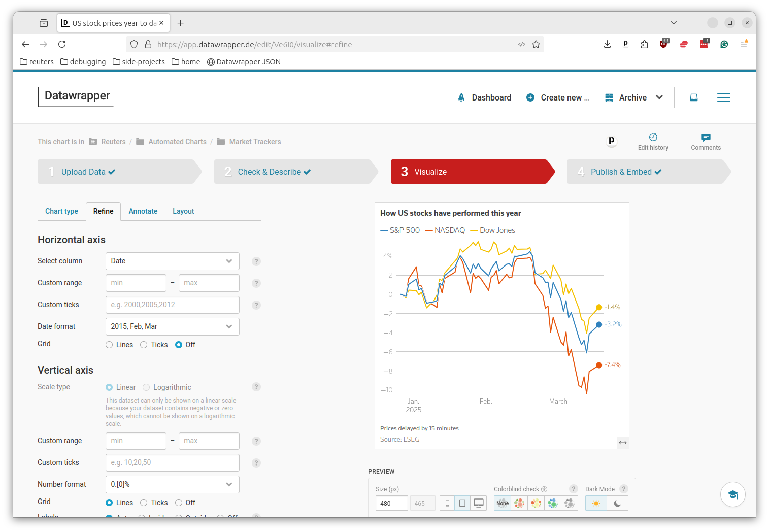Select the red-green colorblind simulation swatch
Viewport: 769px width, 532px height.
[x=519, y=503]
